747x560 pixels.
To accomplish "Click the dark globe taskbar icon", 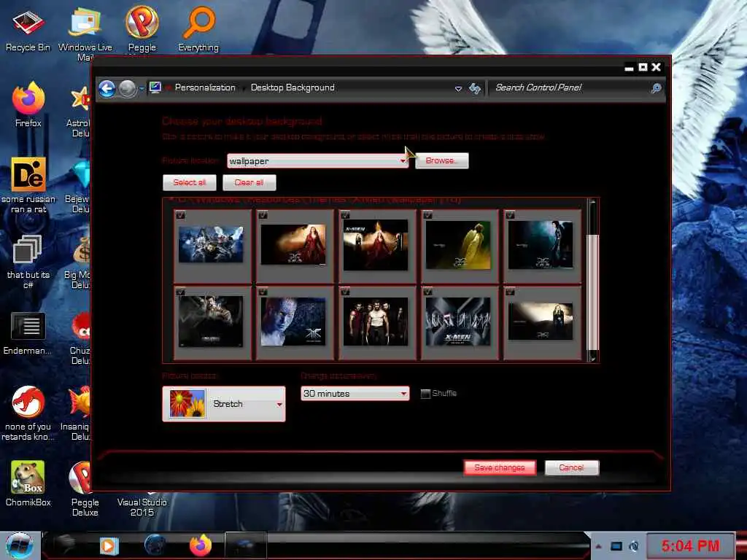I will (155, 545).
